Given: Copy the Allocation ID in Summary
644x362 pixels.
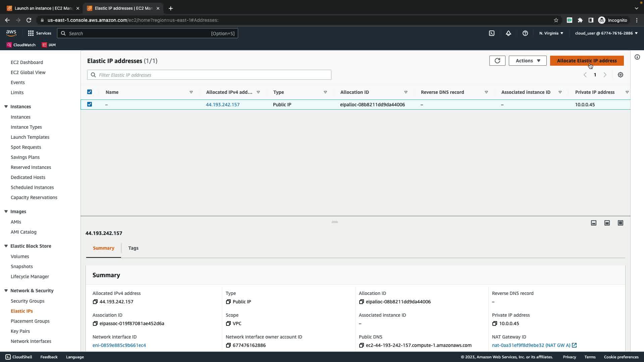Looking at the screenshot, I should [361, 302].
